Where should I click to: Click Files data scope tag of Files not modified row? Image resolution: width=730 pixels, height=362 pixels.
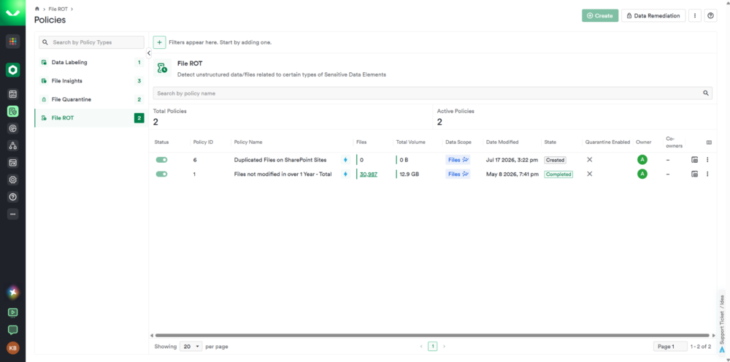[458, 174]
